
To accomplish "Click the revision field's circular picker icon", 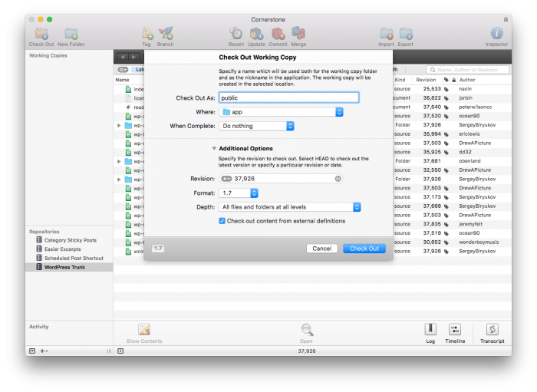I will click(338, 179).
